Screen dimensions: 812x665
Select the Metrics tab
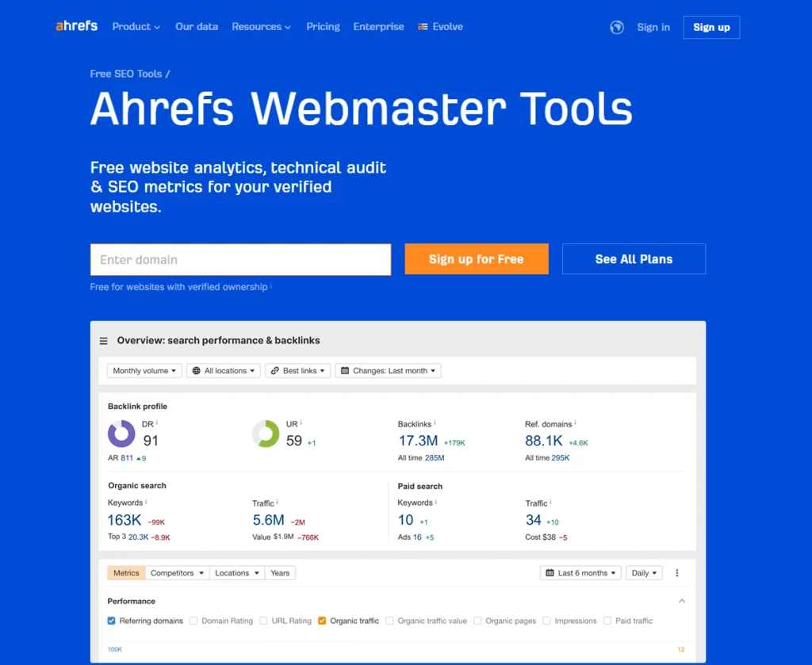[126, 573]
